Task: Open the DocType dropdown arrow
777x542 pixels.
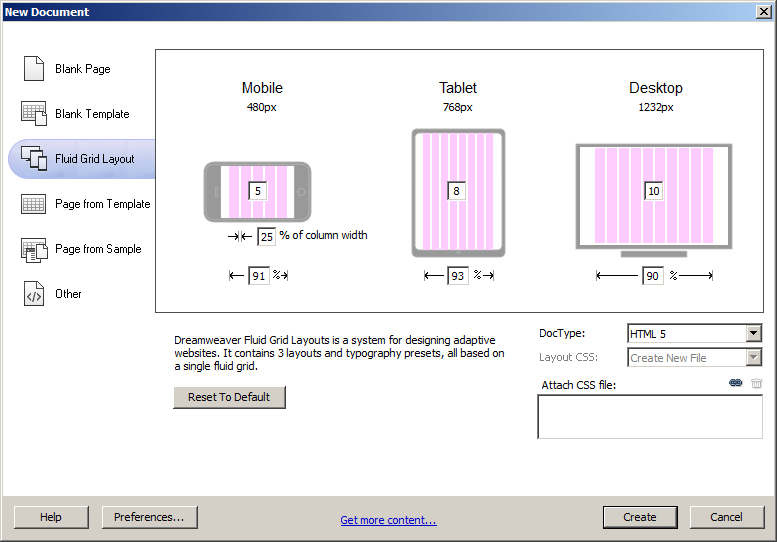Action: [x=754, y=333]
